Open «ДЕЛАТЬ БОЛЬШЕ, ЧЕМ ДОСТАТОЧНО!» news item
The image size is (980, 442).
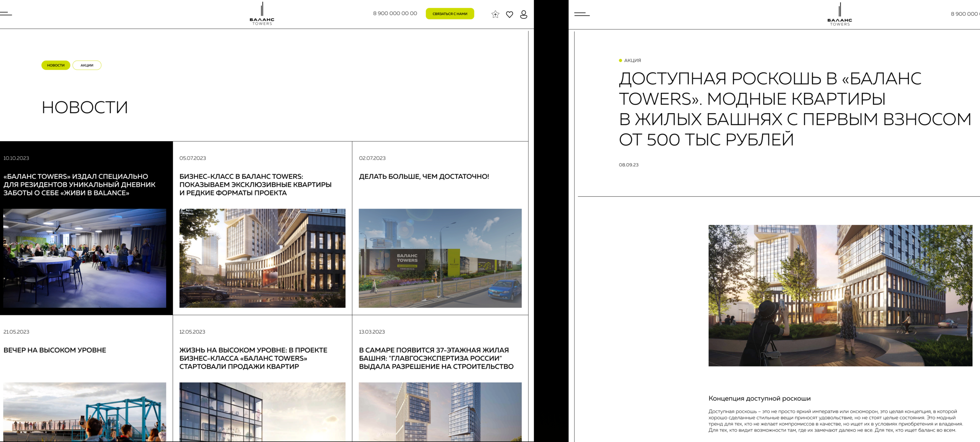click(424, 176)
